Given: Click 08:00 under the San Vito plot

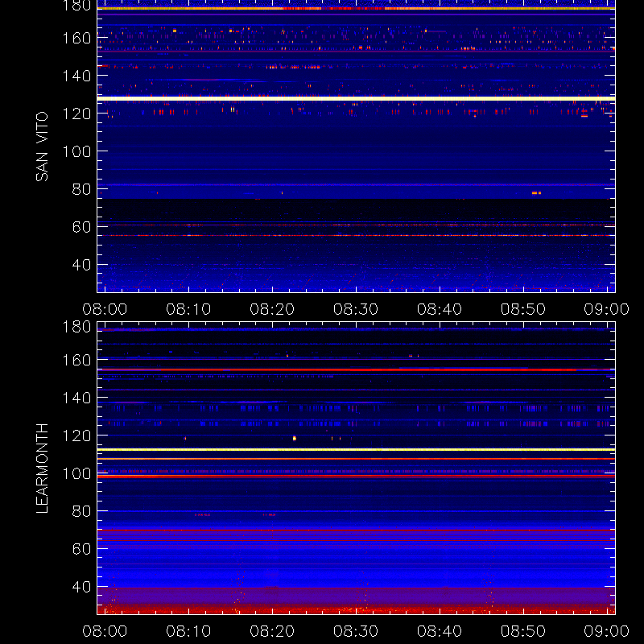Looking at the screenshot, I should coord(105,309).
